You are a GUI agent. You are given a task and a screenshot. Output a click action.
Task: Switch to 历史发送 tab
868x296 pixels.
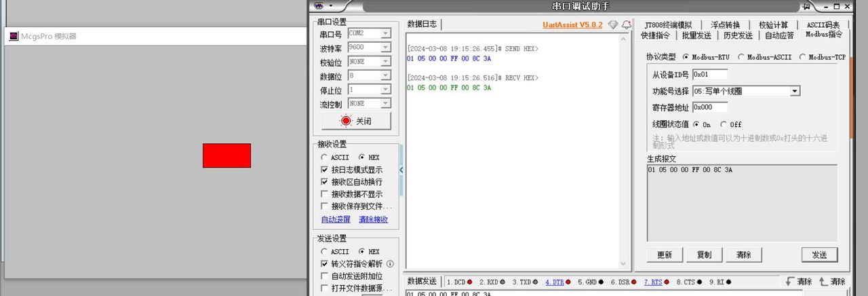[x=738, y=35]
